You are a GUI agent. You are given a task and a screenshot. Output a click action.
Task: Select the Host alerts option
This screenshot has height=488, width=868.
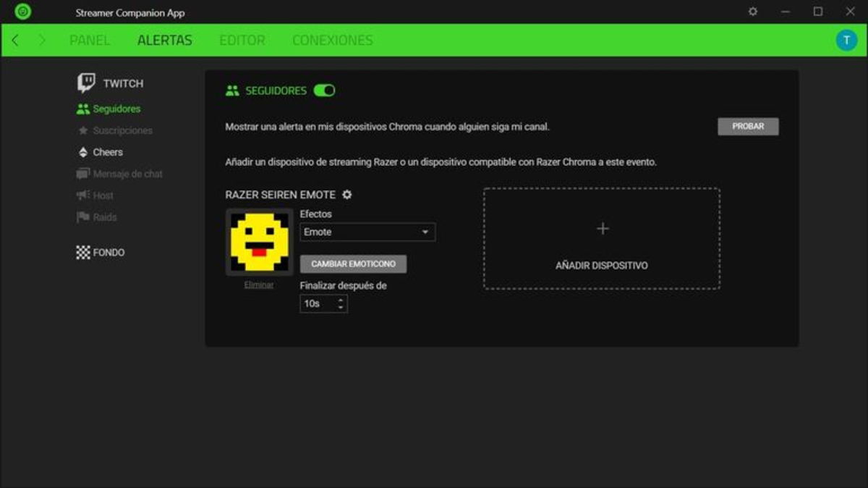pos(103,195)
